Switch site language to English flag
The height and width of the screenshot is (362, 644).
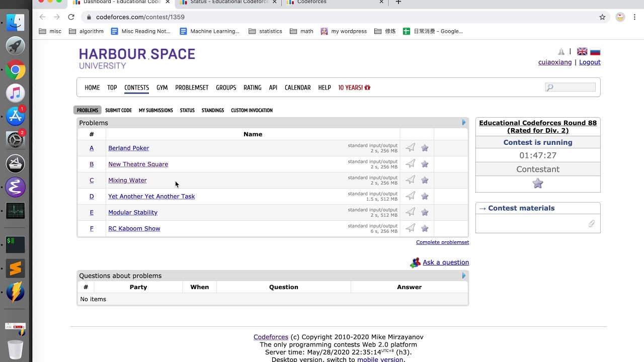coord(582,52)
